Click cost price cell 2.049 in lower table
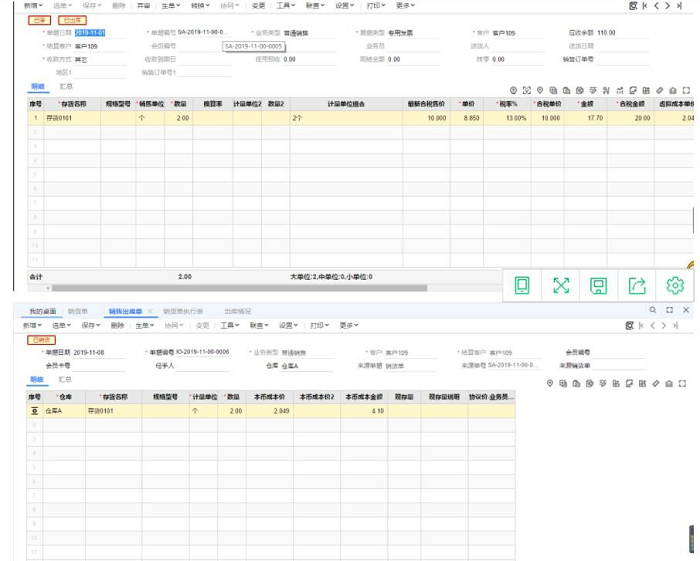 270,411
